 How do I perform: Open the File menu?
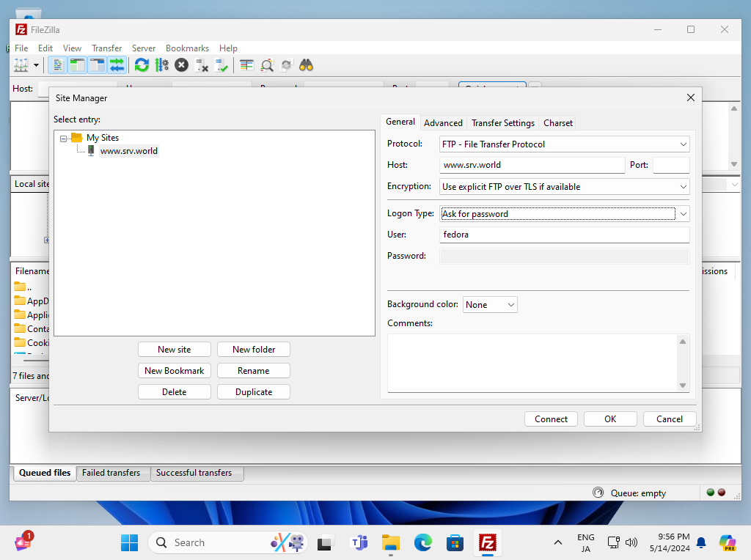tap(21, 48)
